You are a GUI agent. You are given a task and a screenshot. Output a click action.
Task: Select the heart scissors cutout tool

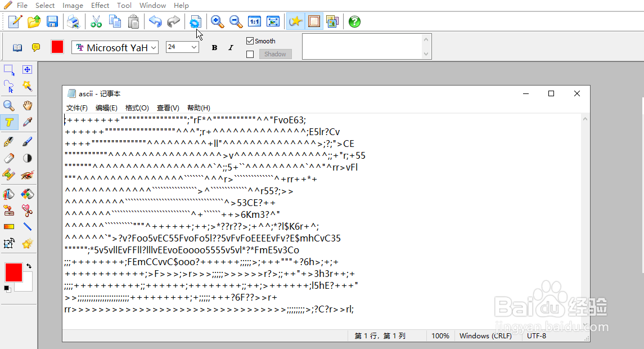pos(27,211)
